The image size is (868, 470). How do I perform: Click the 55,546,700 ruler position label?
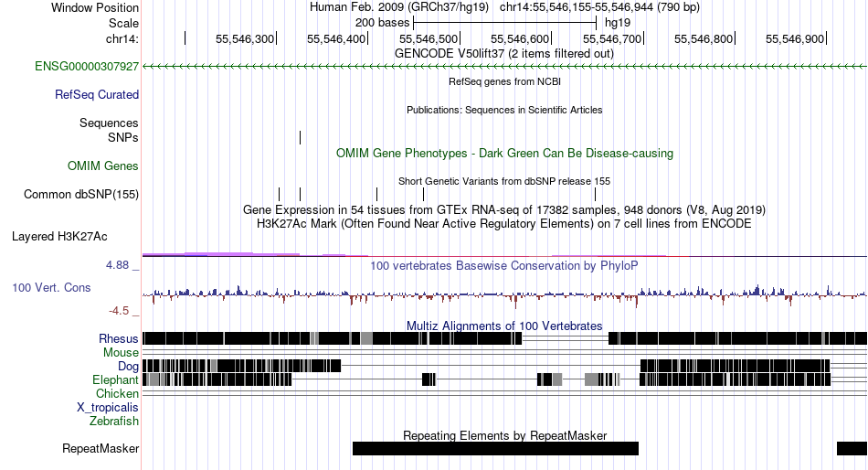[611, 38]
